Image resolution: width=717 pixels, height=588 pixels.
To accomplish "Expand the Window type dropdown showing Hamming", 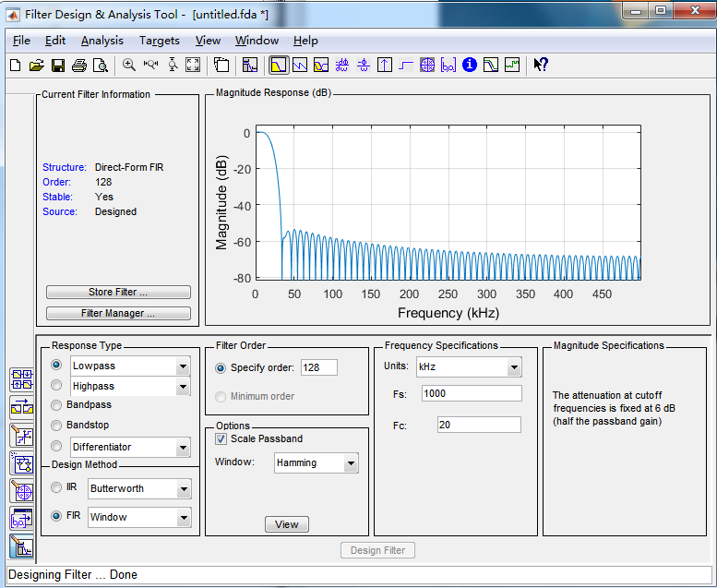I will 351,463.
